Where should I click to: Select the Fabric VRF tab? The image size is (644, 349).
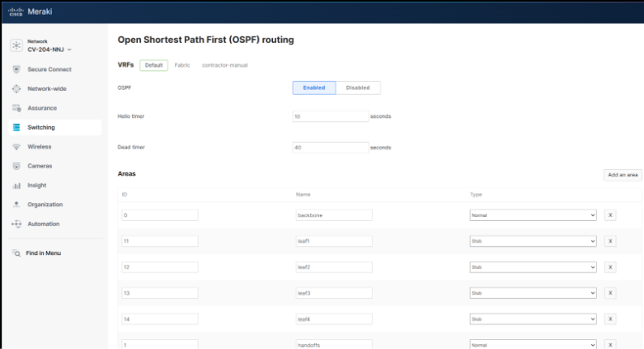coord(182,65)
